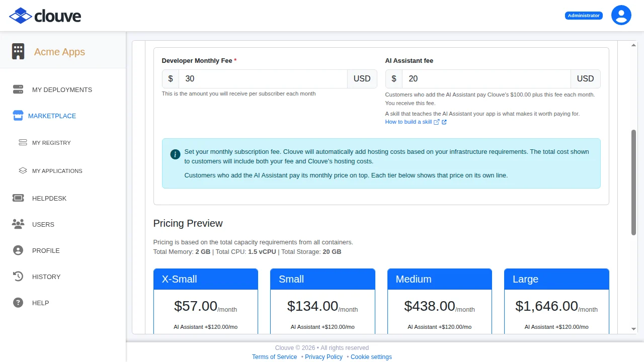Click the page's vertical scrollbar thumb
644x362 pixels.
(633, 182)
